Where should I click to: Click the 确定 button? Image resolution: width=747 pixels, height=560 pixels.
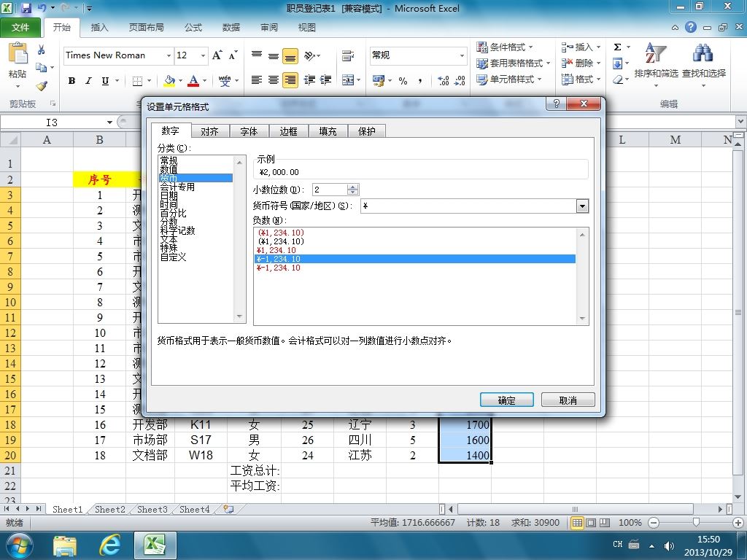[506, 400]
